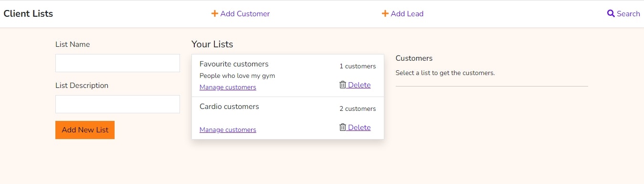Click trash icon for Favourite customers list
The width and height of the screenshot is (644, 184).
[x=343, y=85]
